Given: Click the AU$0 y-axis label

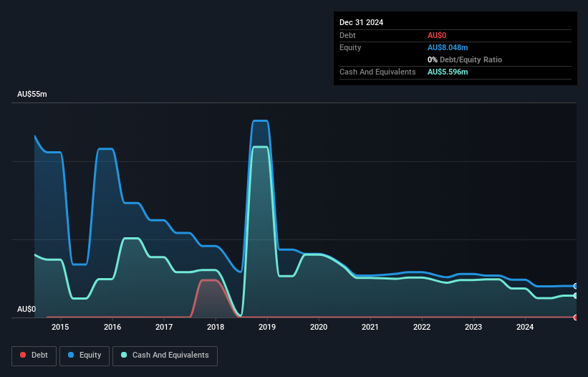Looking at the screenshot, I should [x=26, y=309].
